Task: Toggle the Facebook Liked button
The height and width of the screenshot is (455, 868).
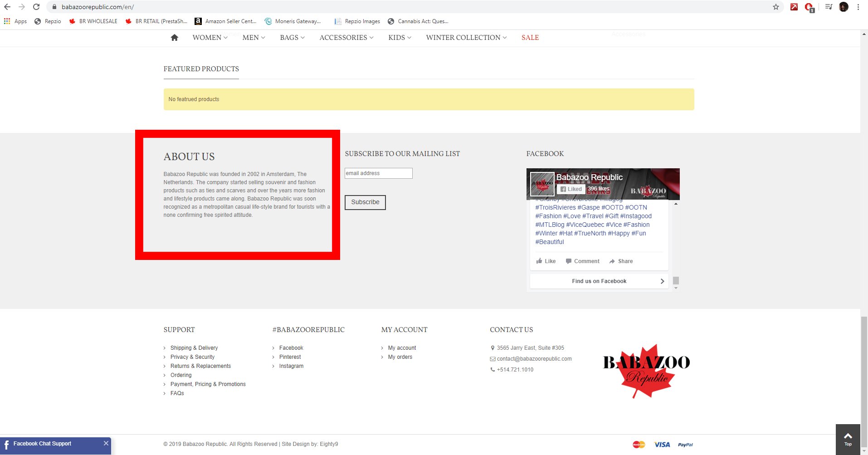Action: 571,189
